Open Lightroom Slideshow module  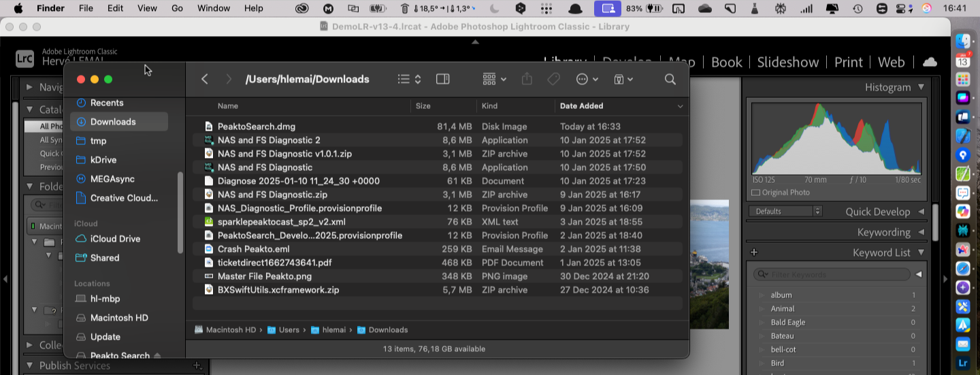coord(787,62)
